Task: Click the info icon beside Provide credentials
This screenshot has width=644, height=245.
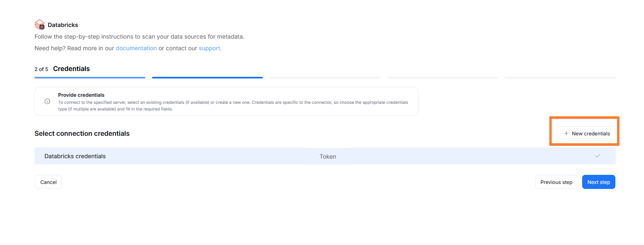Action: (x=47, y=101)
